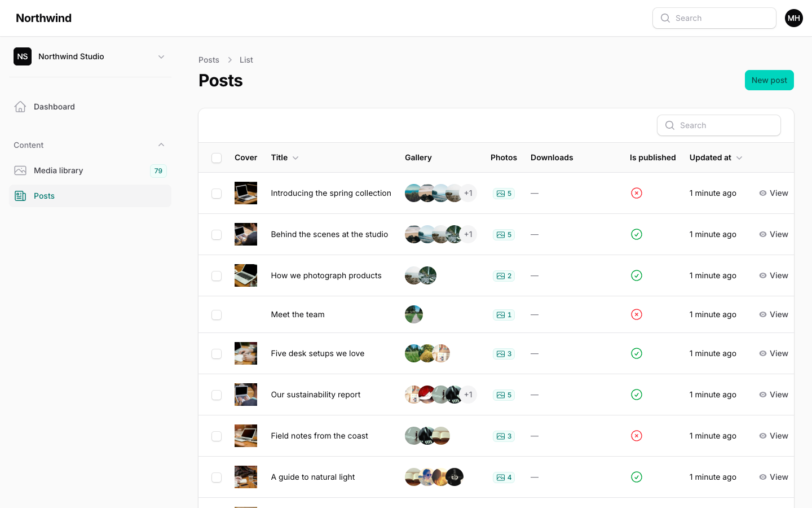Viewport: 812px width, 508px height.
Task: Click the Northwind brand name in header
Action: 44,18
